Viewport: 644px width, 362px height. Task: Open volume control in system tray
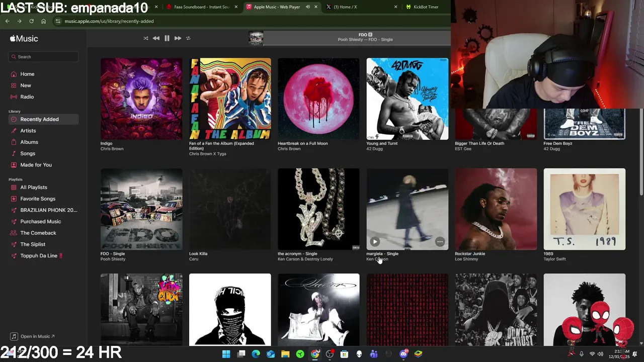600,354
